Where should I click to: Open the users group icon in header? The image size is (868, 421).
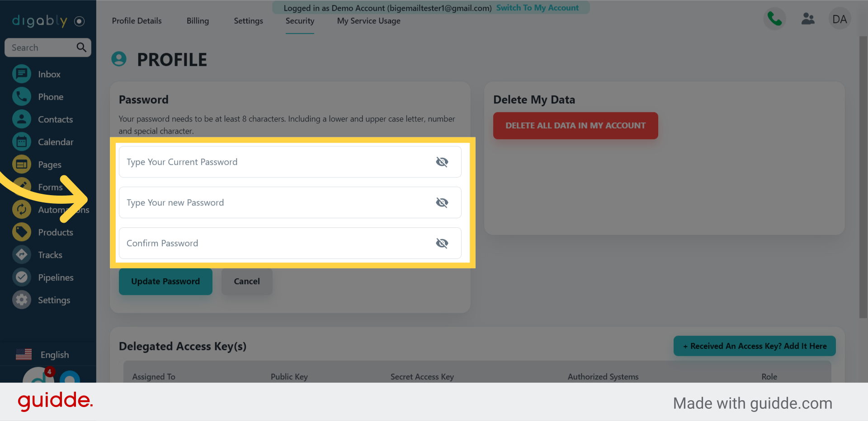[x=807, y=19]
